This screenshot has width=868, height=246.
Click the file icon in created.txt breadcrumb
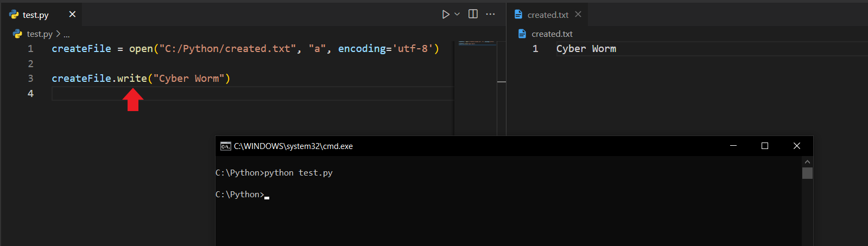point(522,34)
